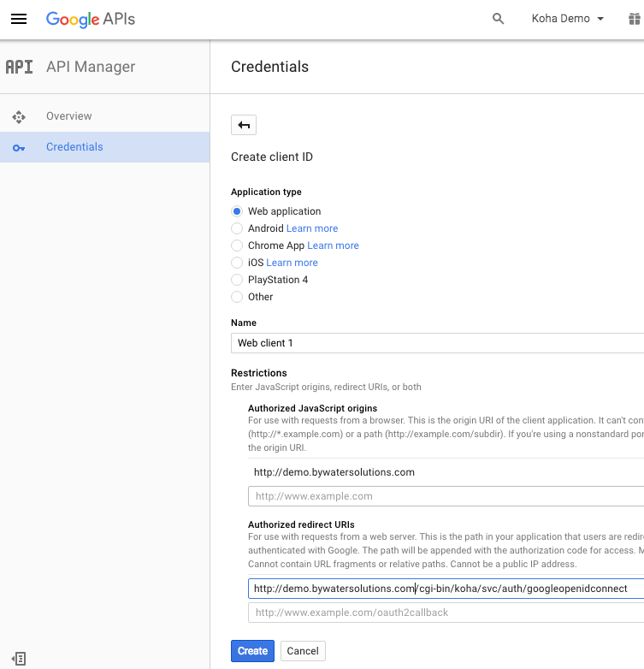Select the Android application type
Viewport: 644px width, 669px height.
coord(237,228)
